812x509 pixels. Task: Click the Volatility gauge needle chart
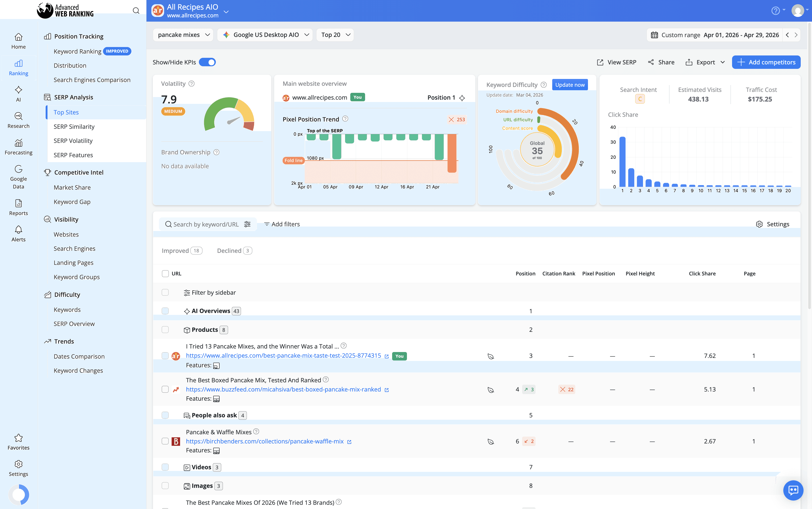229,114
